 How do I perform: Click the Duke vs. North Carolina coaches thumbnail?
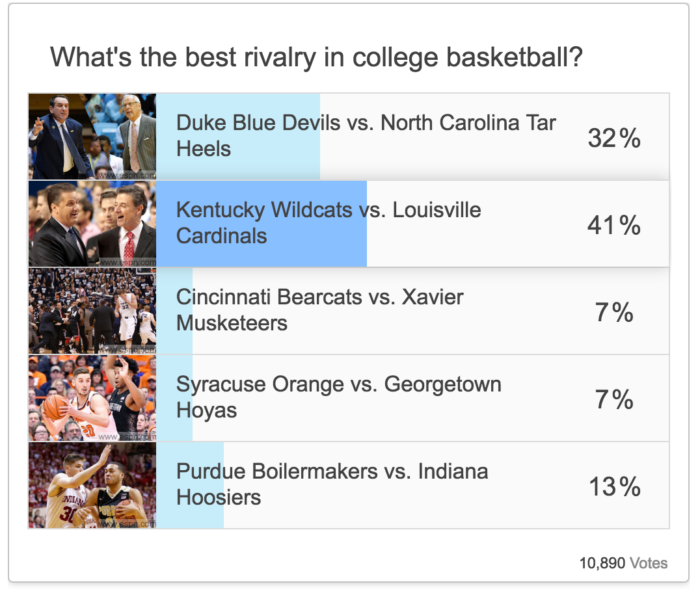coord(92,136)
